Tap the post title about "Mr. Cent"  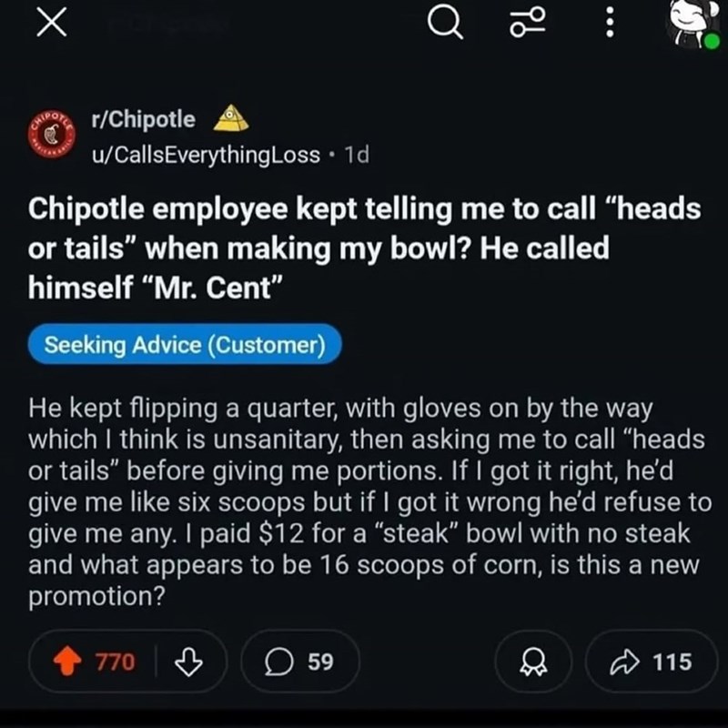[x=364, y=248]
